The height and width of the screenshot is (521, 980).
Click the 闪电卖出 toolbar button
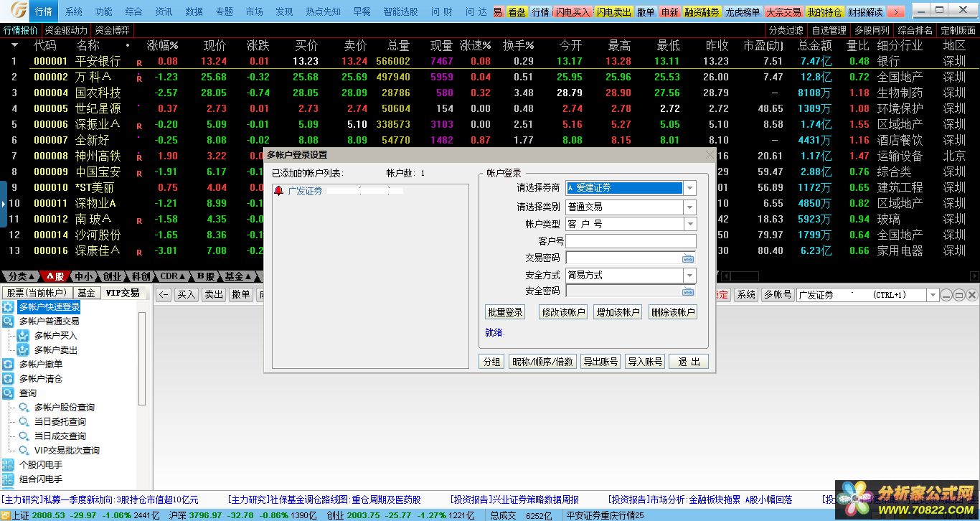[614, 12]
